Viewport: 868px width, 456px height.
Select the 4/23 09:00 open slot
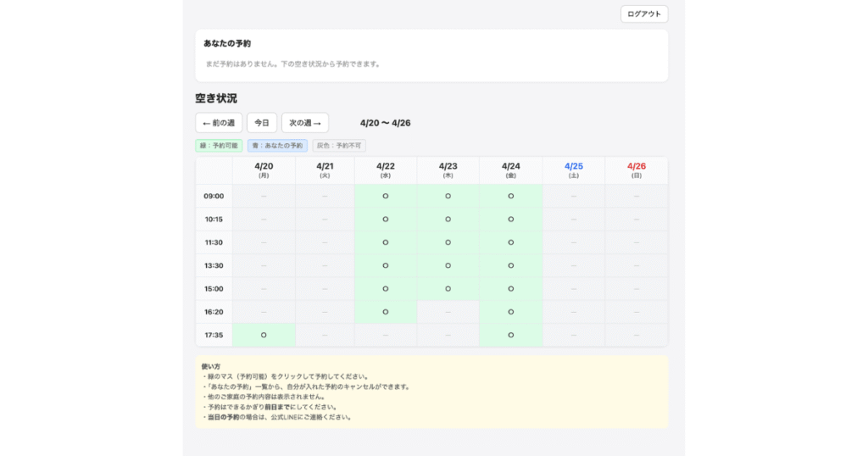point(448,196)
